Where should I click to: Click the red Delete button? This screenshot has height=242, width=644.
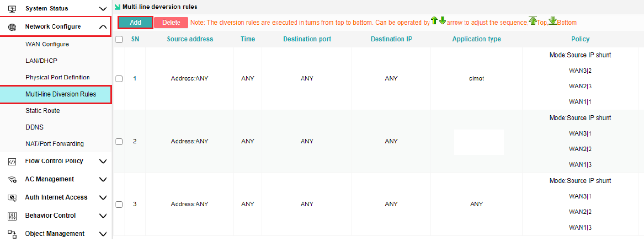(171, 23)
